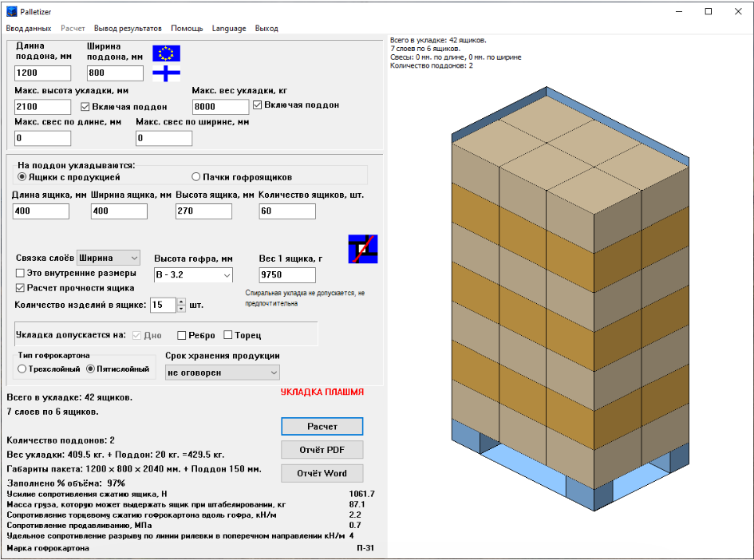Screen dimensions: 754x560
Task: Toggle first 'Включая поддон' checkbox for height
Action: (85, 107)
